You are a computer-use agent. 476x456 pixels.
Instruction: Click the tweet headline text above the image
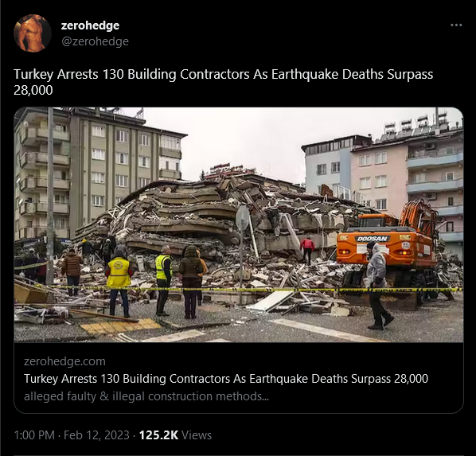click(x=223, y=82)
